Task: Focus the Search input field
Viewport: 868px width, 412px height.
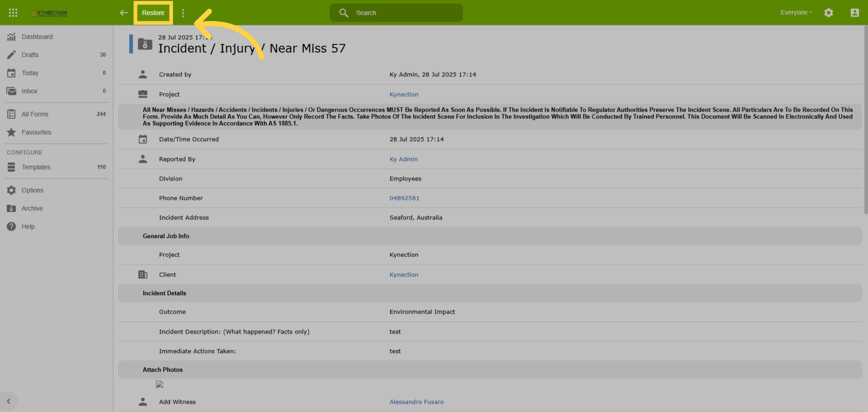Action: [x=396, y=13]
